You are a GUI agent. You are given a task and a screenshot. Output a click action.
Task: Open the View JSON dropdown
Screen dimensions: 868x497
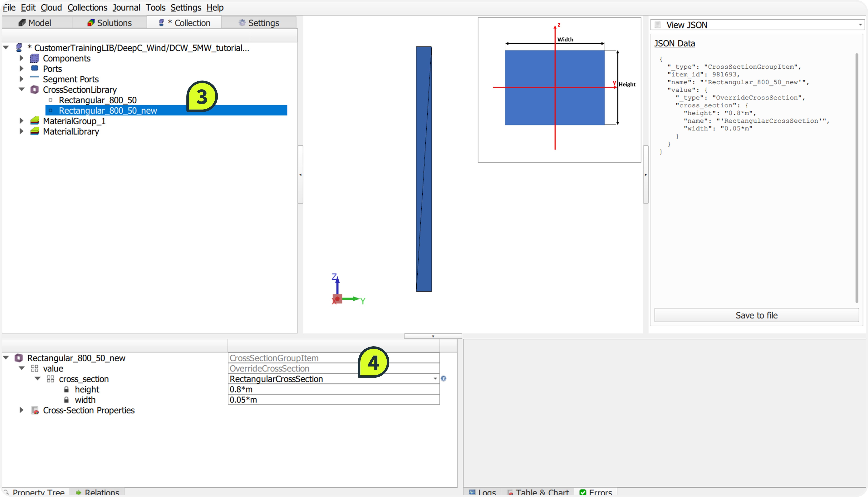point(860,25)
